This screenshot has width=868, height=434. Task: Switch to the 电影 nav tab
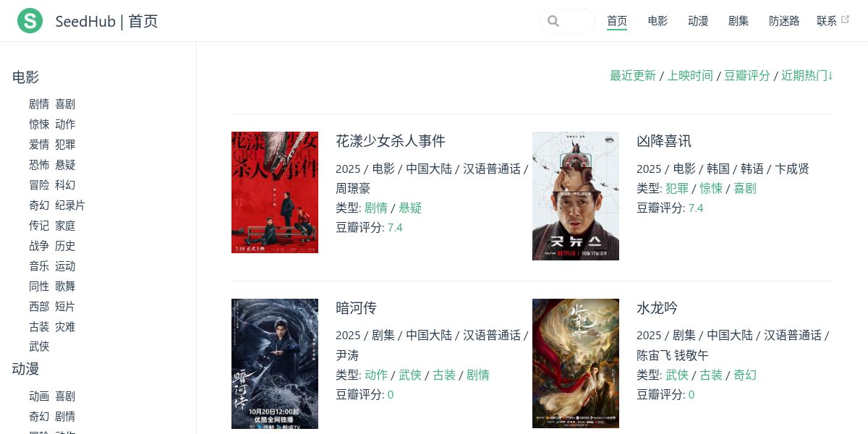click(x=658, y=21)
